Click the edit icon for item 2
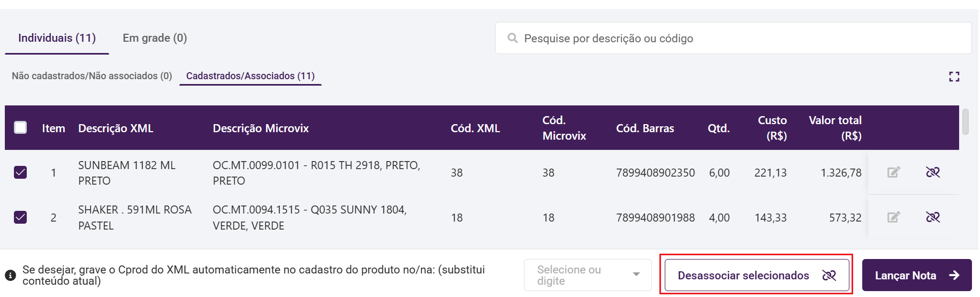The image size is (980, 297). point(893,217)
